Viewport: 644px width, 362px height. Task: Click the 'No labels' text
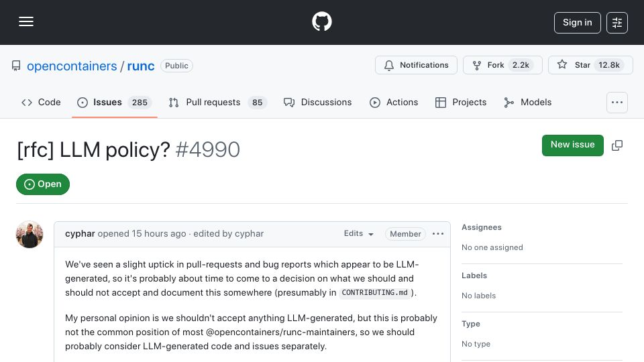pos(478,296)
